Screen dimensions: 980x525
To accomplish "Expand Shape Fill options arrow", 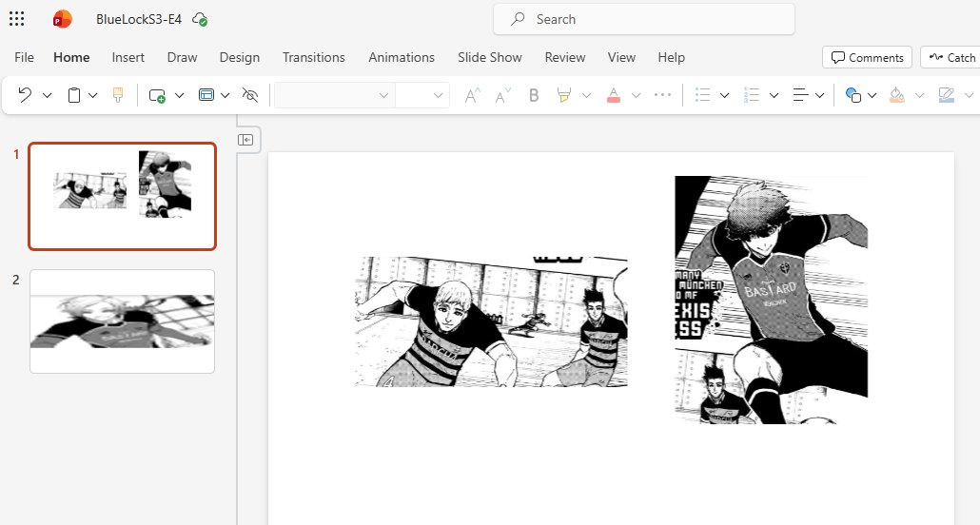I will (919, 95).
